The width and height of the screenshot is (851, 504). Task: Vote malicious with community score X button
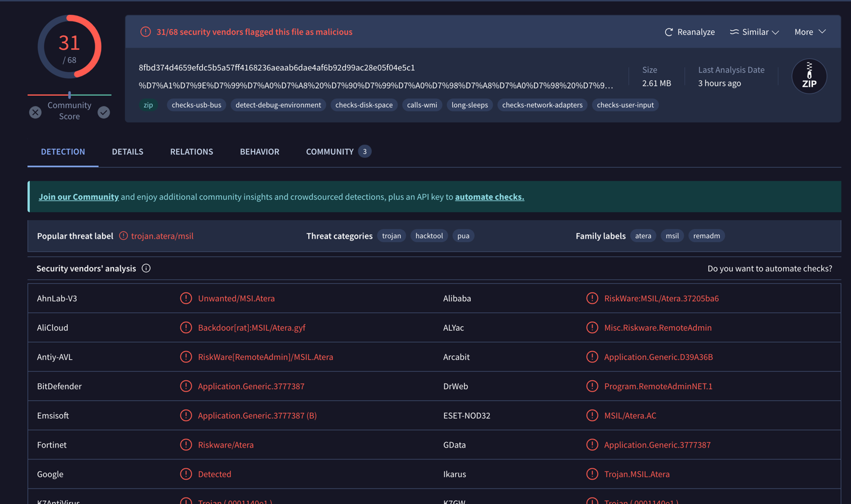[35, 112]
